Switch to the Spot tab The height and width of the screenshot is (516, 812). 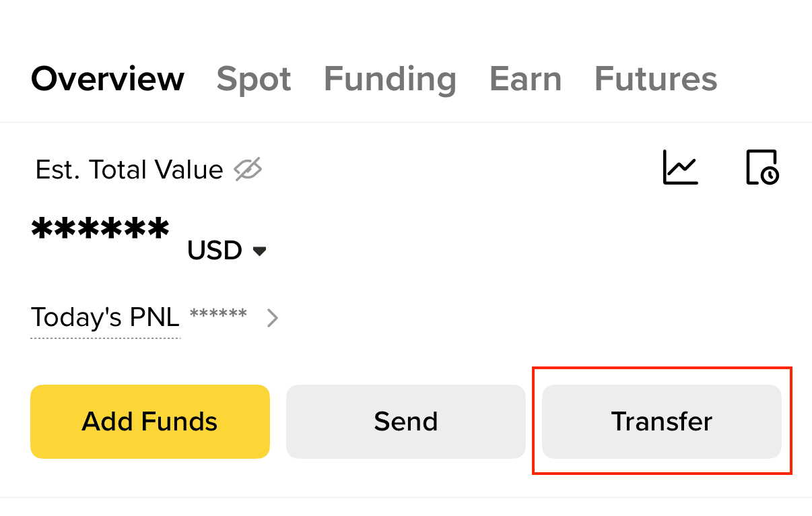pyautogui.click(x=254, y=79)
